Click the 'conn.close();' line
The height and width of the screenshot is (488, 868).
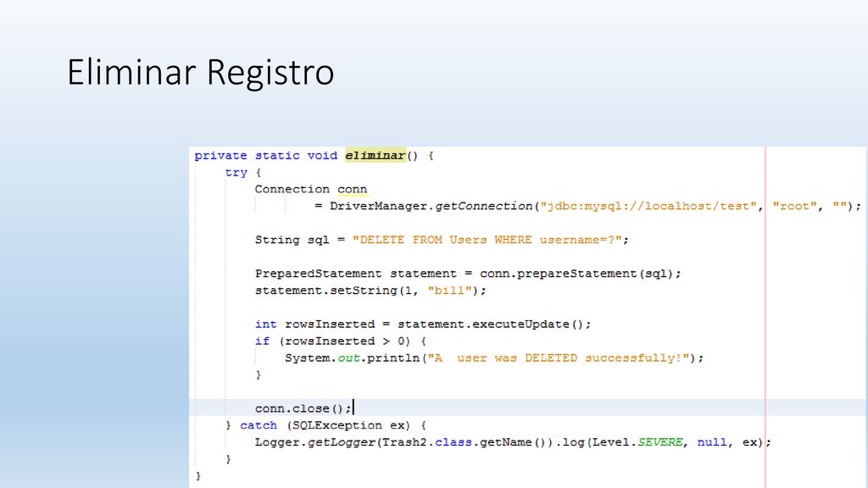[x=303, y=409]
